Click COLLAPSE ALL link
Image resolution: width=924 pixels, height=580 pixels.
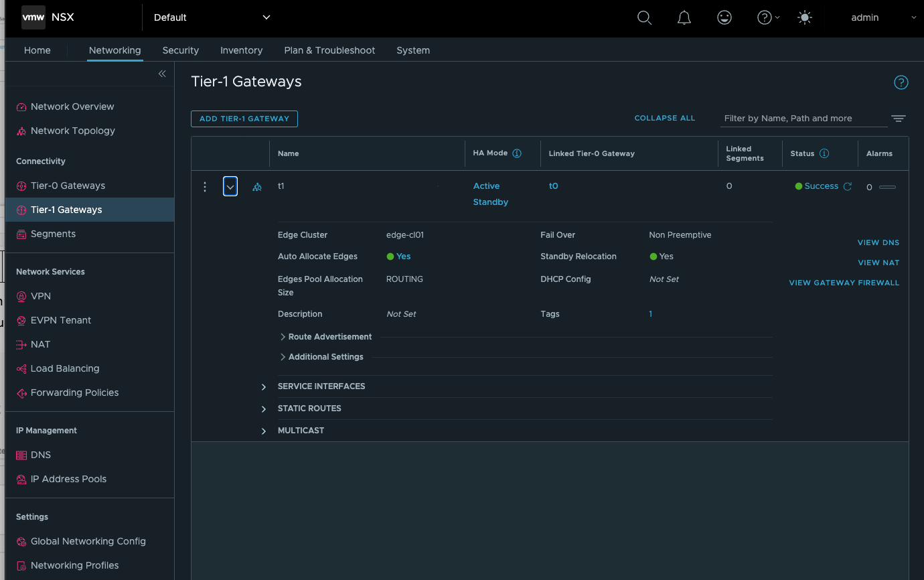click(665, 118)
